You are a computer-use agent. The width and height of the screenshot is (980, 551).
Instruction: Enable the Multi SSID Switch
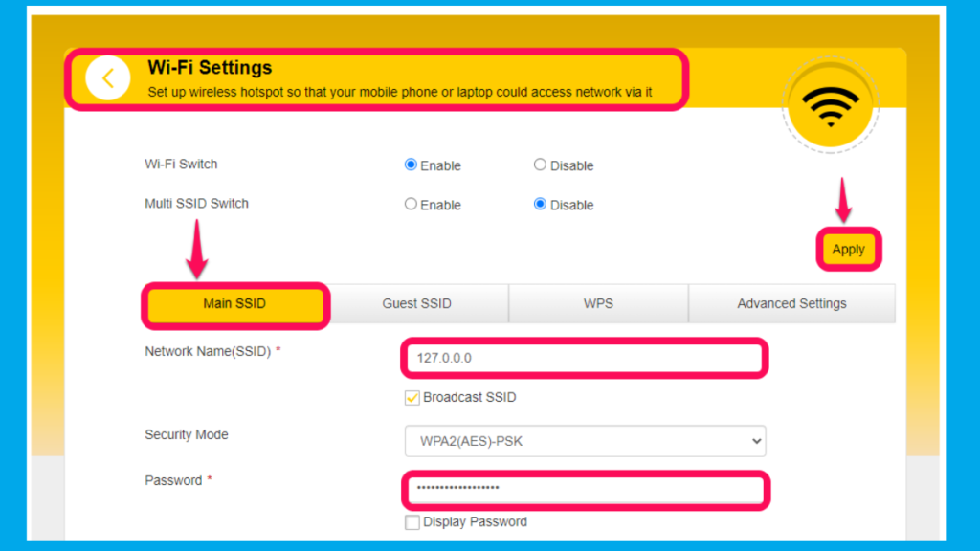411,204
